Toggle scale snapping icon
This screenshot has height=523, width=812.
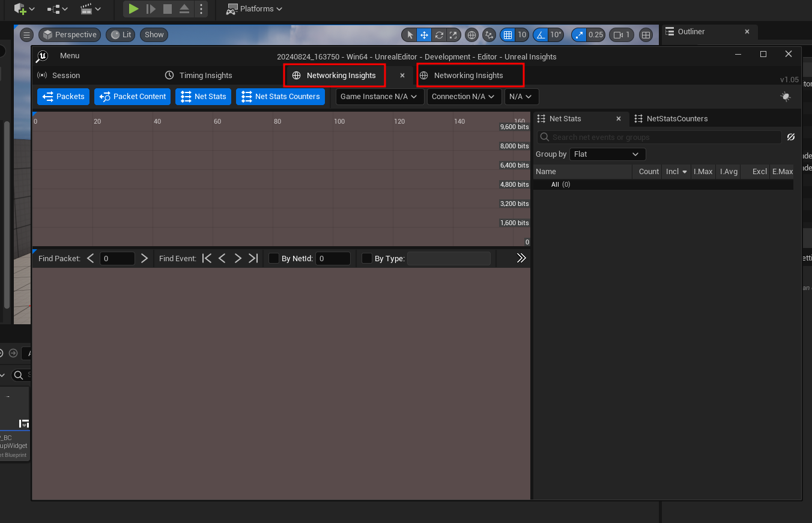pyautogui.click(x=578, y=35)
